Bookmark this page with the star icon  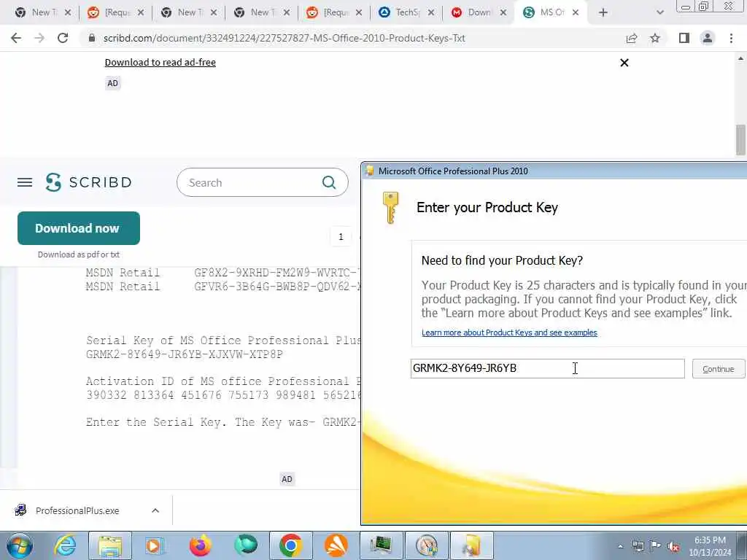point(655,38)
